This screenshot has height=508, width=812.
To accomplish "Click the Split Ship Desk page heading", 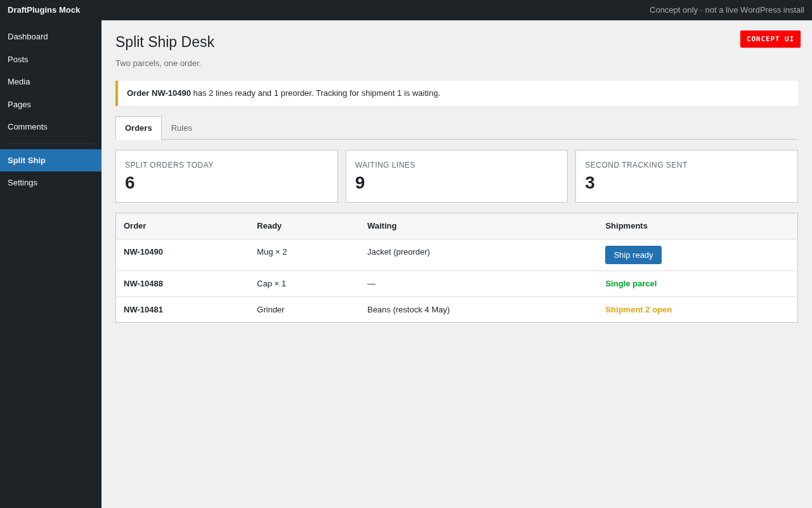I will [x=165, y=42].
